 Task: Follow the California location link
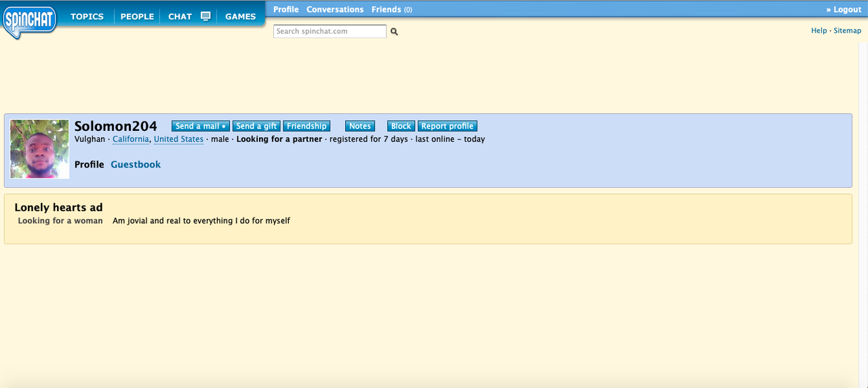[x=131, y=139]
